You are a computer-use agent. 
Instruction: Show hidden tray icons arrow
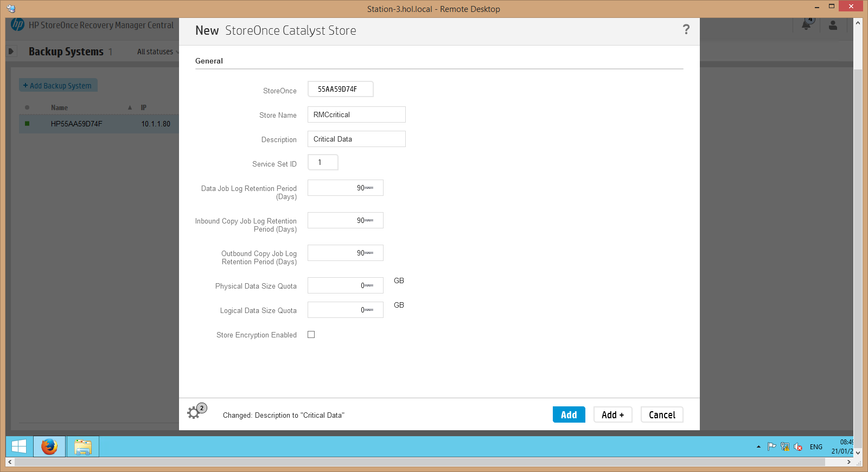[758, 447]
